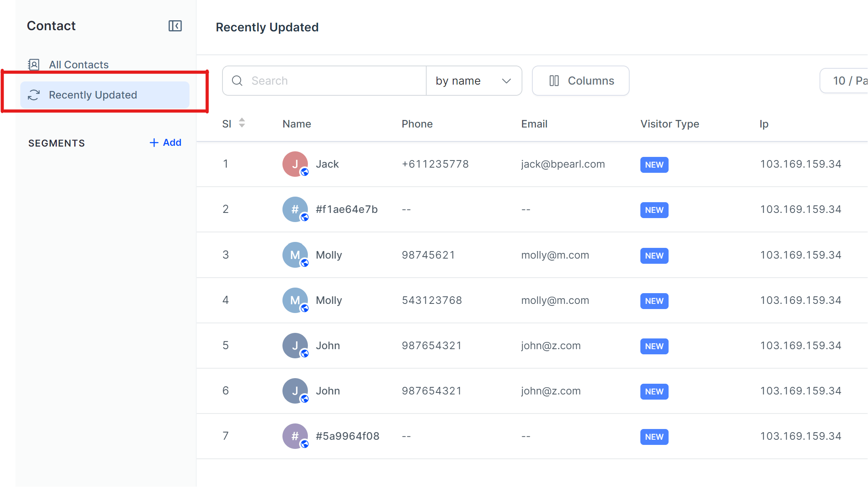Sort by Sl column arrows
Image resolution: width=868 pixels, height=487 pixels.
pos(242,123)
